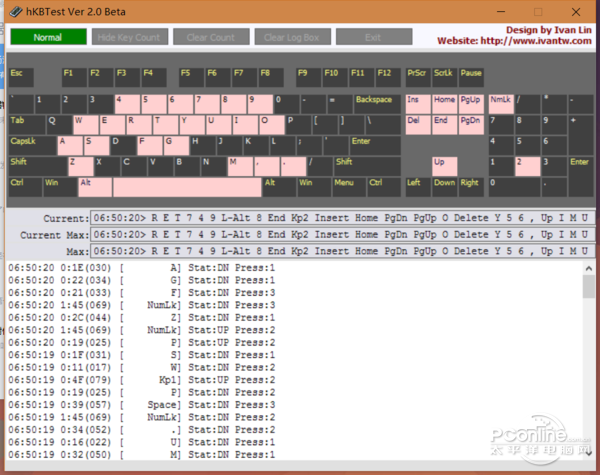Image resolution: width=600 pixels, height=475 pixels.
Task: Click the Down arrow key tile
Action: click(x=445, y=187)
